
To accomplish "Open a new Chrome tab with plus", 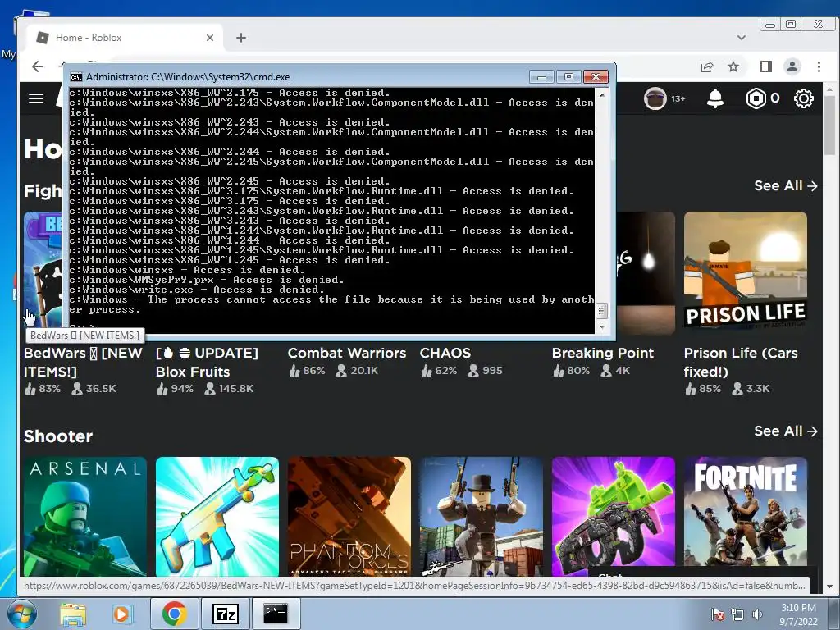I will (241, 38).
